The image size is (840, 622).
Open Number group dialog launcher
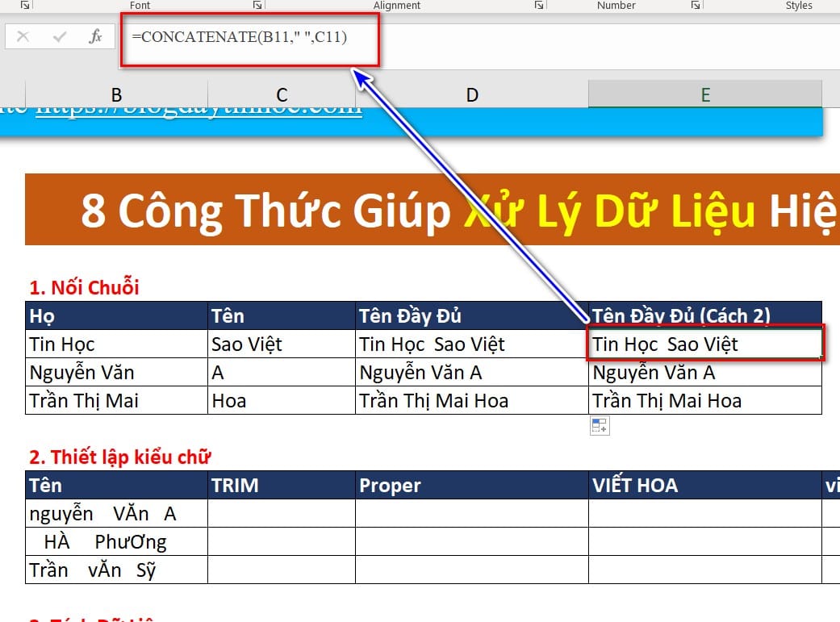696,5
